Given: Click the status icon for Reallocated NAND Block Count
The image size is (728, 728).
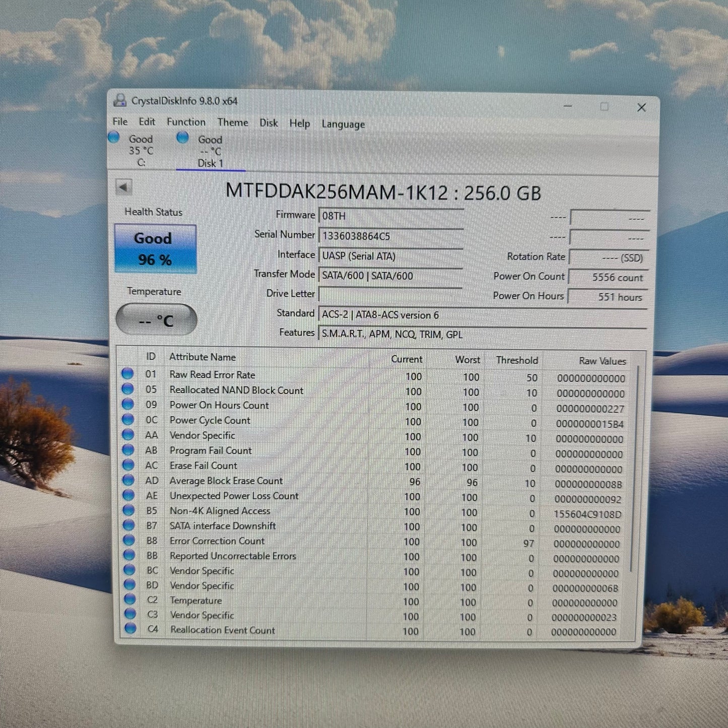Looking at the screenshot, I should (127, 388).
